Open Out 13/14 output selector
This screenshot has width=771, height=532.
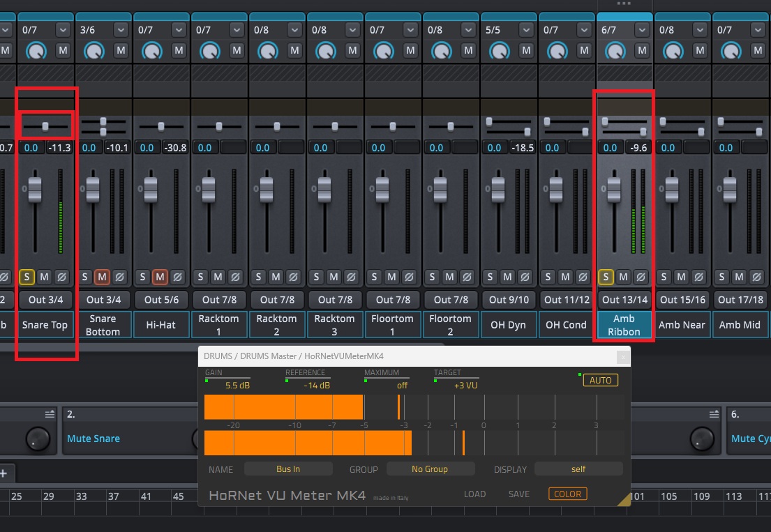point(624,300)
